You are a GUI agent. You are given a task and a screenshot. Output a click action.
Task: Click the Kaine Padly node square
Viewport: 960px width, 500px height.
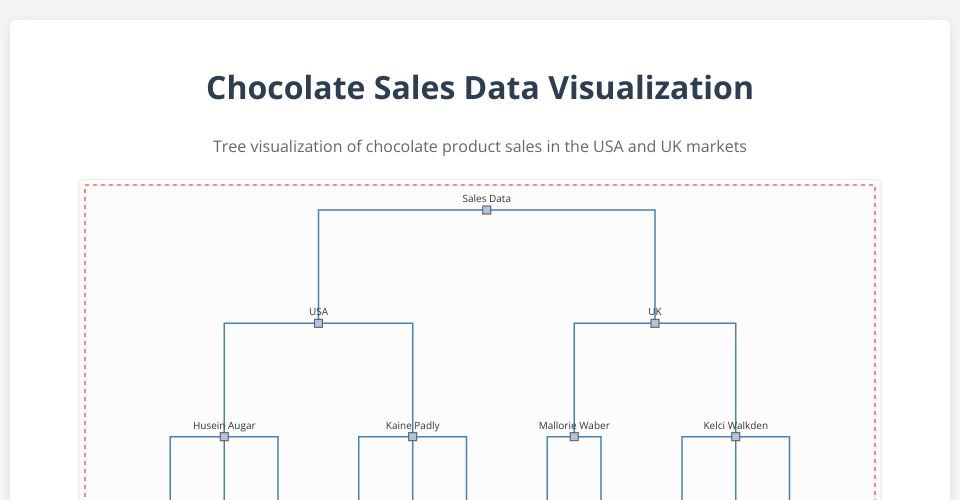(412, 437)
